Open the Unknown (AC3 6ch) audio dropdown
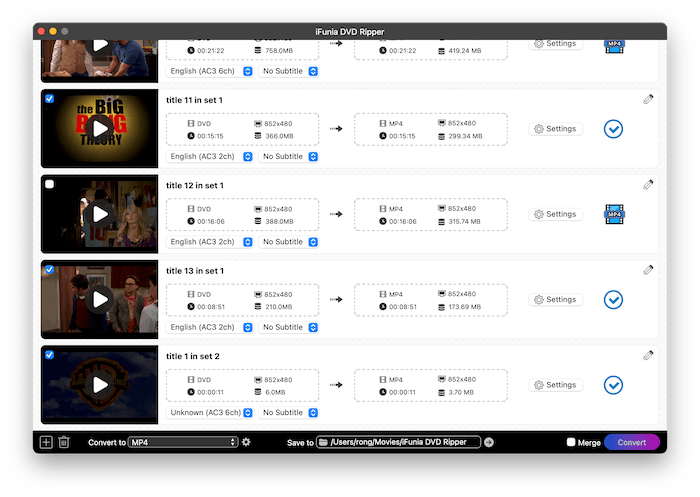Image resolution: width=700 pixels, height=497 pixels. (x=207, y=413)
